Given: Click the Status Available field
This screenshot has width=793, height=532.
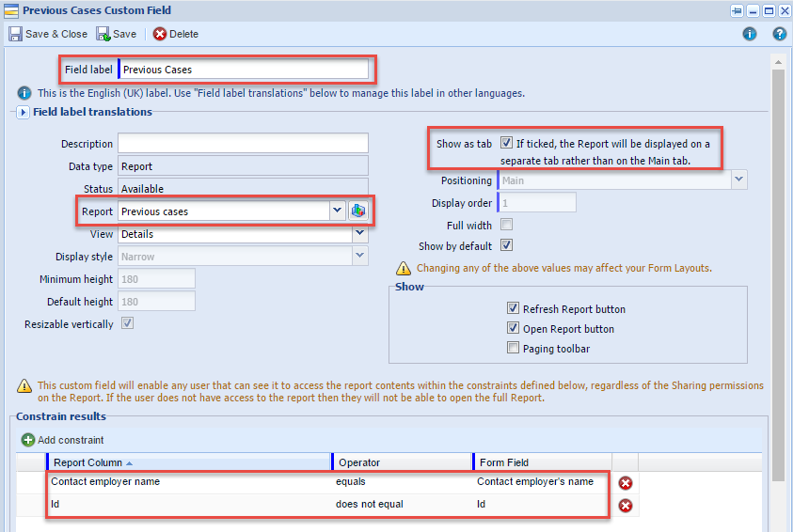Looking at the screenshot, I should (244, 187).
